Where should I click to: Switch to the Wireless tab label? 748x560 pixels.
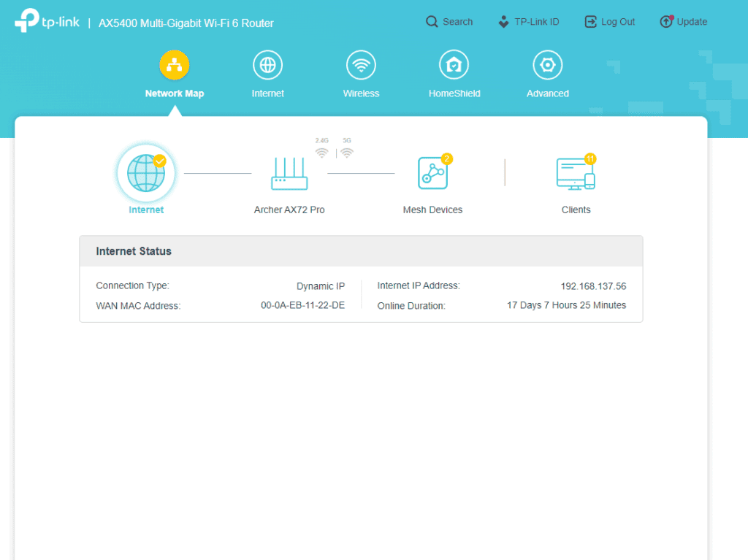pyautogui.click(x=361, y=93)
